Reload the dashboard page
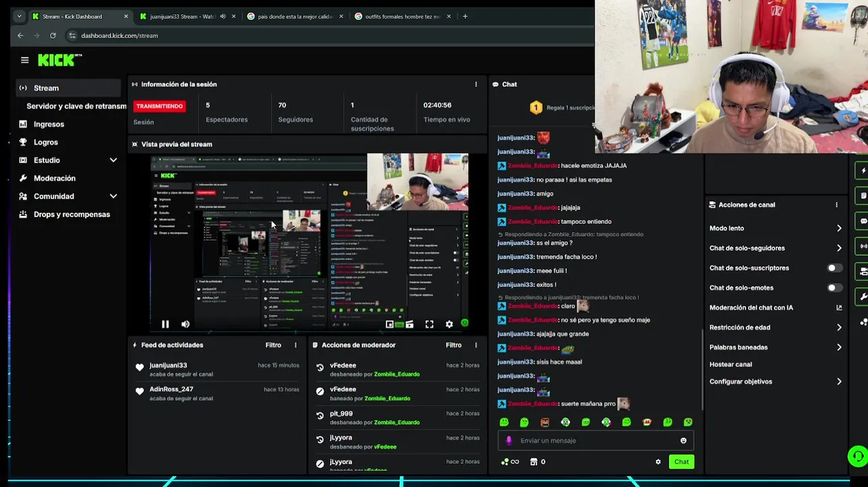This screenshot has width=868, height=487. 53,35
